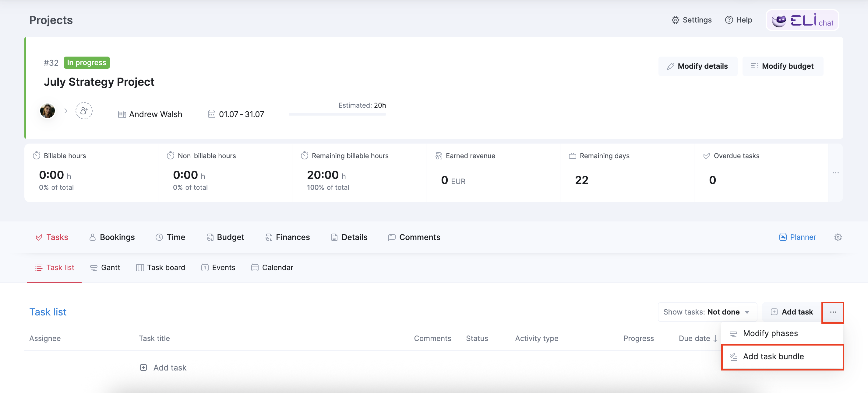Click the Billable hours stopwatch icon
This screenshot has width=868, height=393.
point(36,155)
